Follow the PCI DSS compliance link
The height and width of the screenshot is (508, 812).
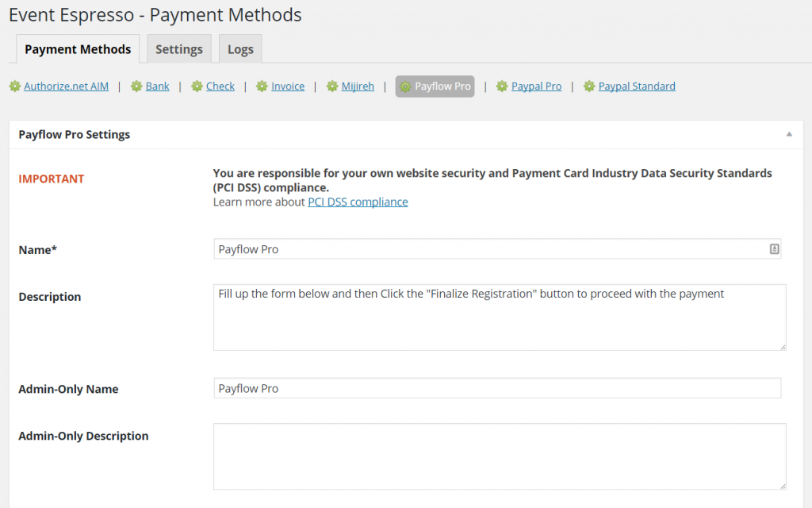tap(358, 202)
